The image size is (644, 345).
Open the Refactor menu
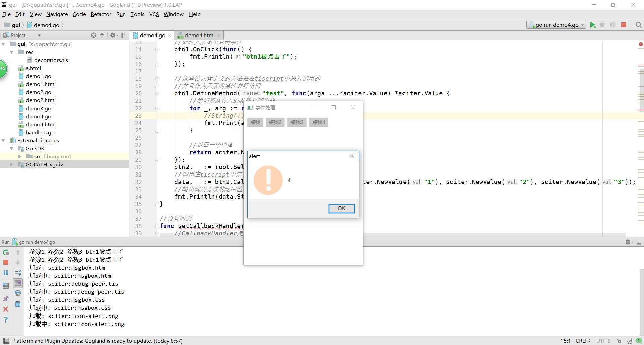point(101,14)
